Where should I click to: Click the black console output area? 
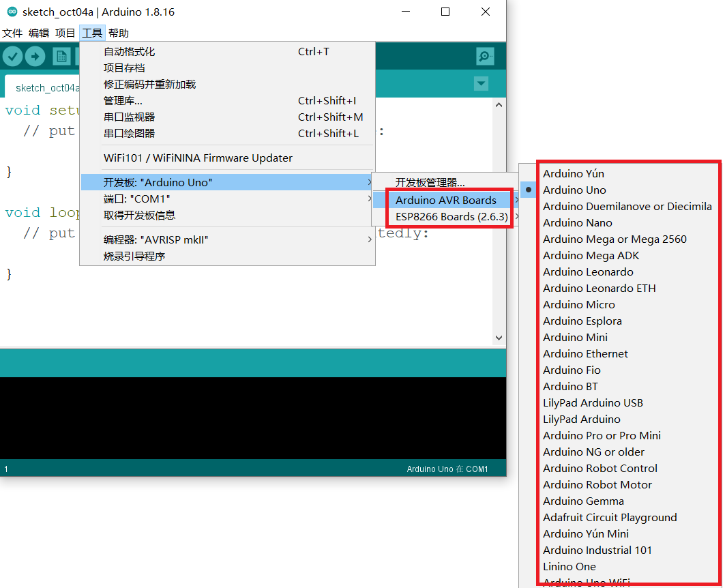[253, 418]
